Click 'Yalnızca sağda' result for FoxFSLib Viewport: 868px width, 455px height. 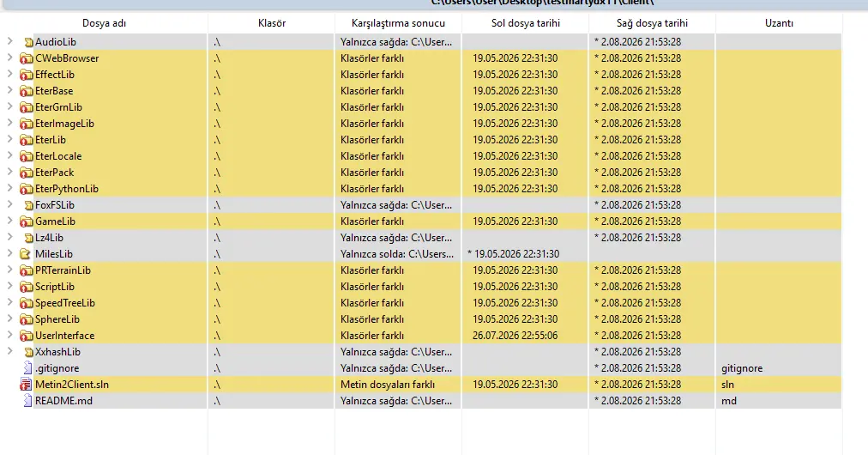[x=396, y=205]
